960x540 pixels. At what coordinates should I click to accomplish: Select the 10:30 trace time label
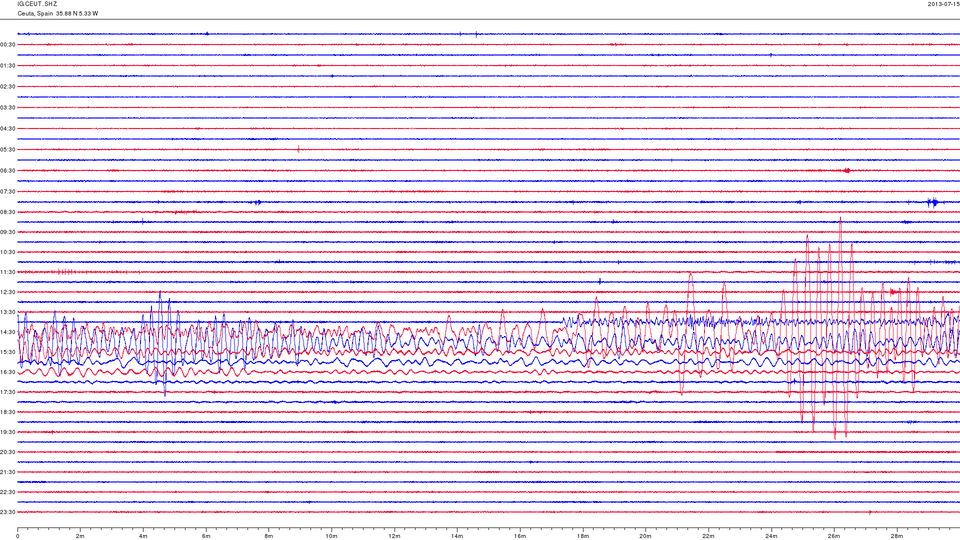pos(8,252)
